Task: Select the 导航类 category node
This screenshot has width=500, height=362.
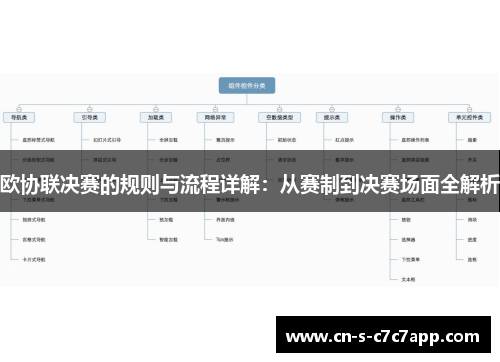Action: tap(19, 117)
